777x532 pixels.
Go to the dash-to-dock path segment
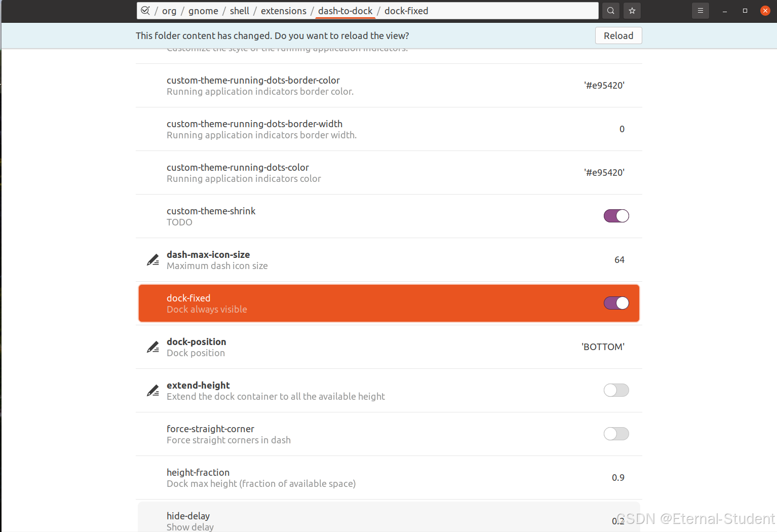click(345, 11)
